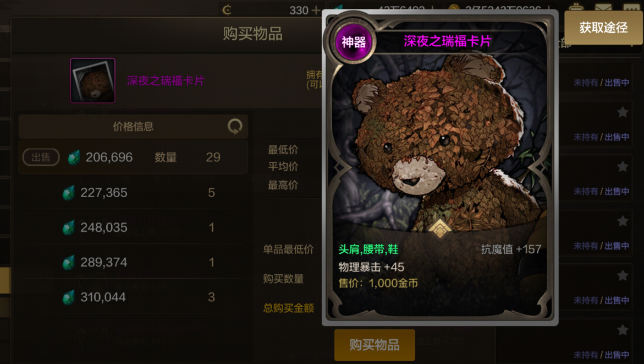Toggle the topmost favorite star icon
The width and height of the screenshot is (644, 364).
tap(623, 112)
